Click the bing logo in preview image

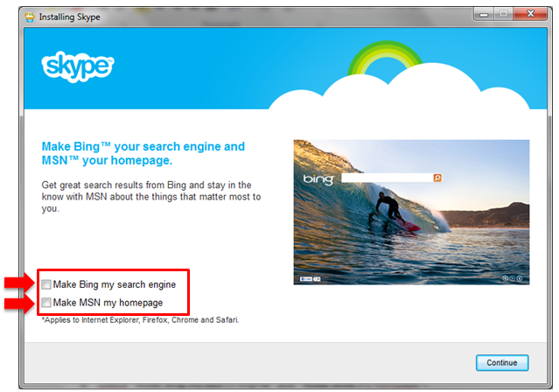[x=318, y=179]
